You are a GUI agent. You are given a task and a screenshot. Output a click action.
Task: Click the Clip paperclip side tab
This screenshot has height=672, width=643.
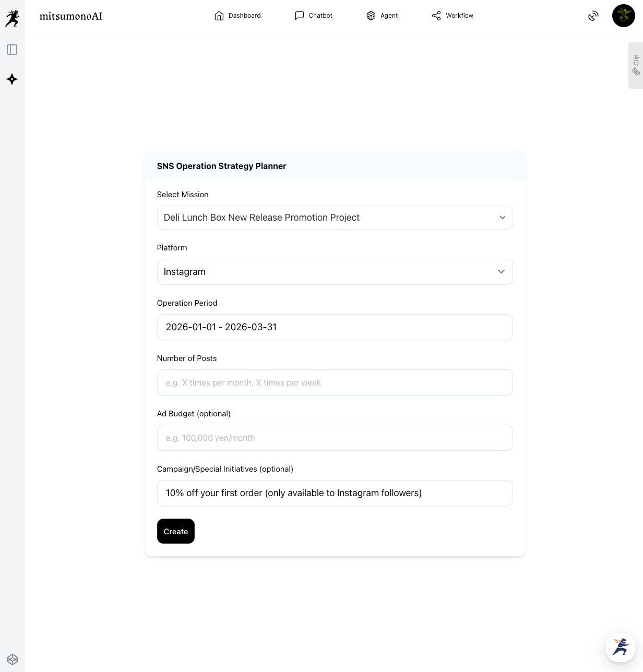pyautogui.click(x=636, y=65)
